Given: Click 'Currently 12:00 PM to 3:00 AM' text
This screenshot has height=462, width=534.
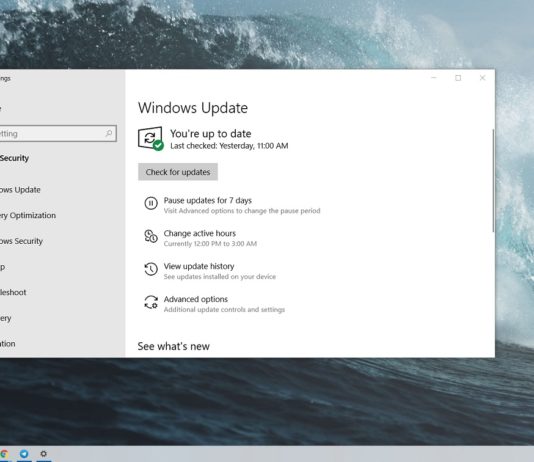Looking at the screenshot, I should (210, 244).
